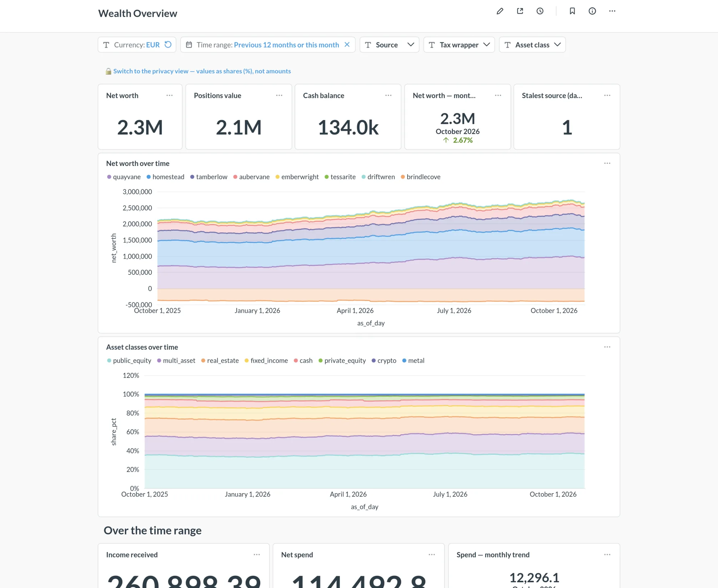This screenshot has width=718, height=588.
Task: Open the Currency EUR filter
Action: 136,45
